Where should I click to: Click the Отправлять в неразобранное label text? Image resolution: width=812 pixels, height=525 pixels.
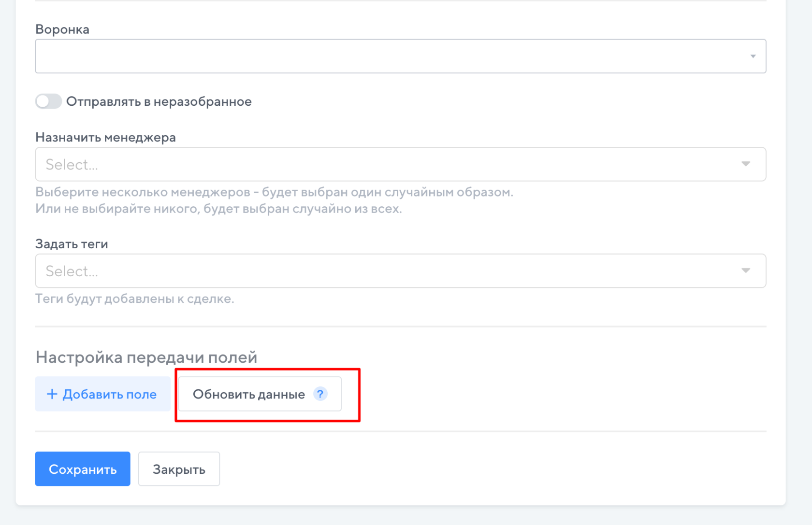point(159,101)
